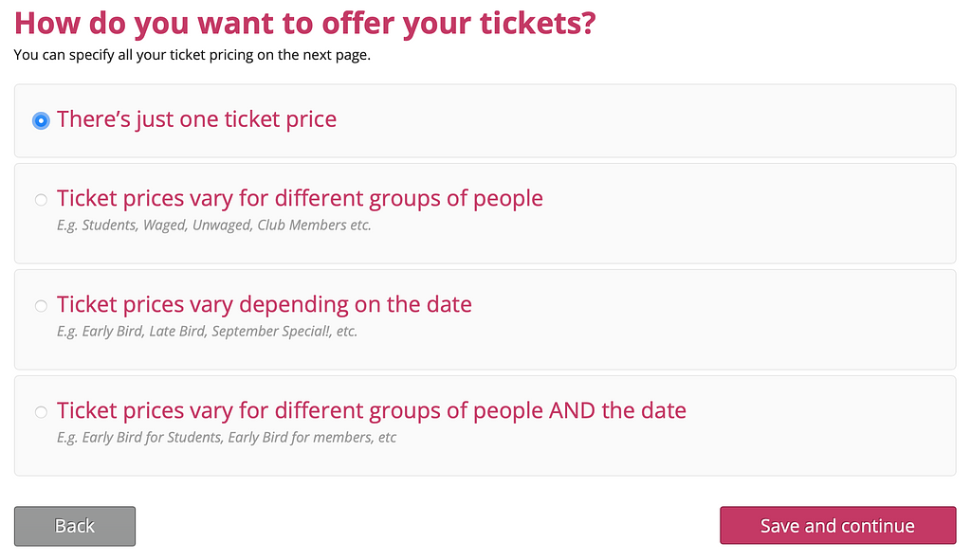The width and height of the screenshot is (971, 560).
Task: Click the blank area of the different-groups option card
Action: pos(759,213)
